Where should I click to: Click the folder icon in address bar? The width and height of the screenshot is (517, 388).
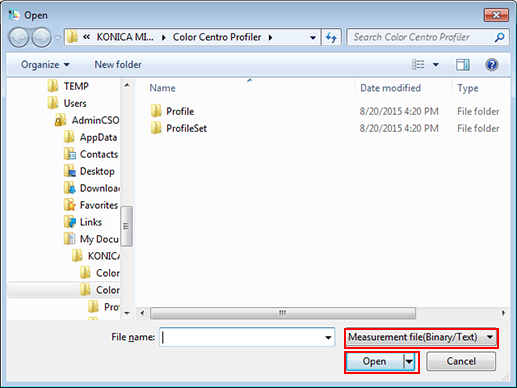pos(72,37)
